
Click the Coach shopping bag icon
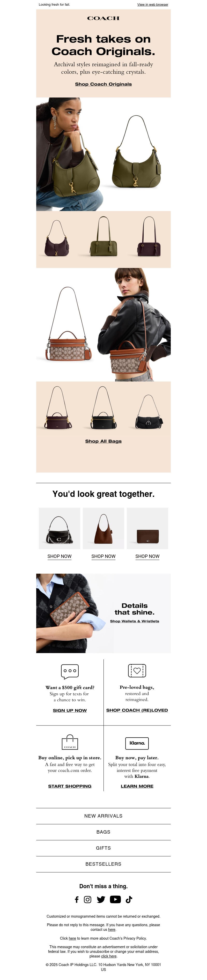[x=70, y=742]
